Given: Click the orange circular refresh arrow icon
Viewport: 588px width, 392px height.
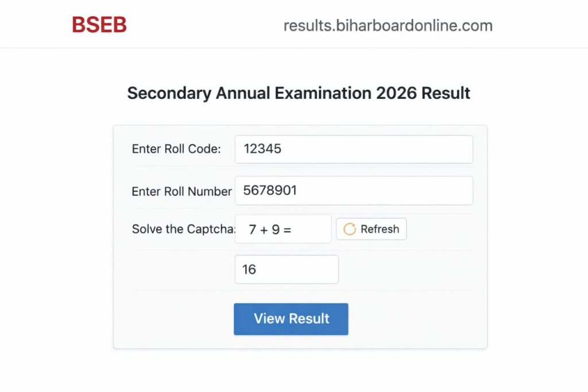Looking at the screenshot, I should pos(350,229).
